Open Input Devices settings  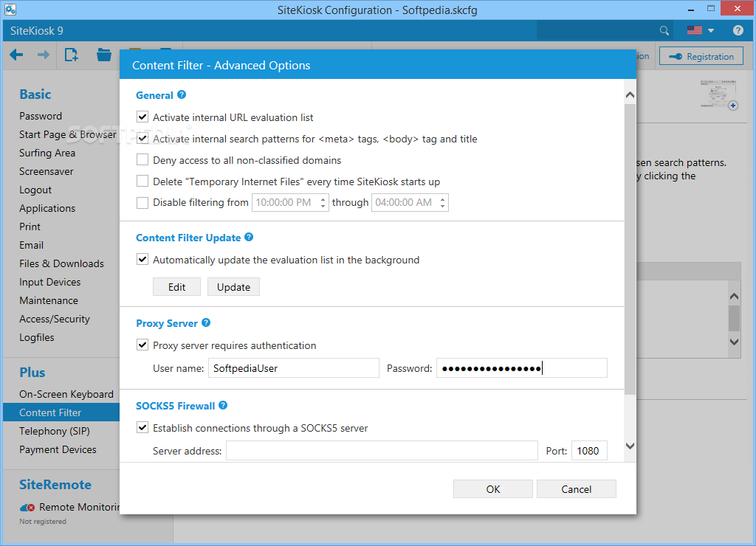(x=49, y=282)
